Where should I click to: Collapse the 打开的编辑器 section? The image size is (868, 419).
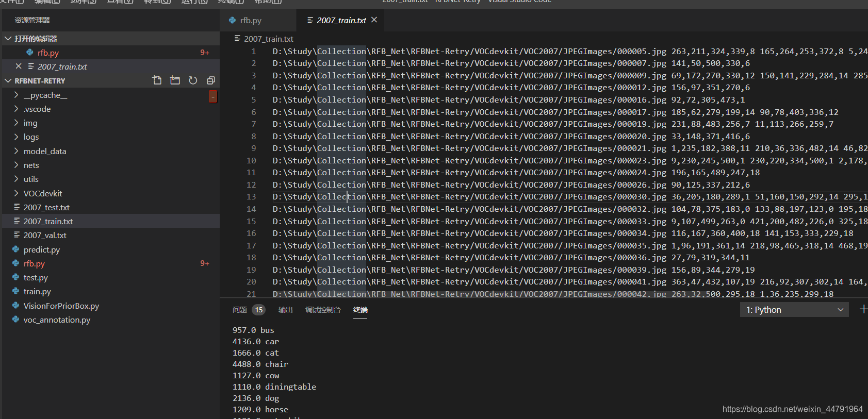click(111, 39)
